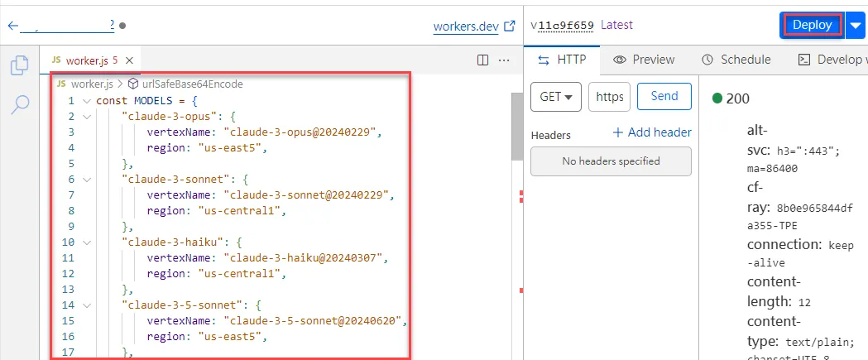Open the workers.dev external link
This screenshot has height=360, width=868.
(474, 26)
